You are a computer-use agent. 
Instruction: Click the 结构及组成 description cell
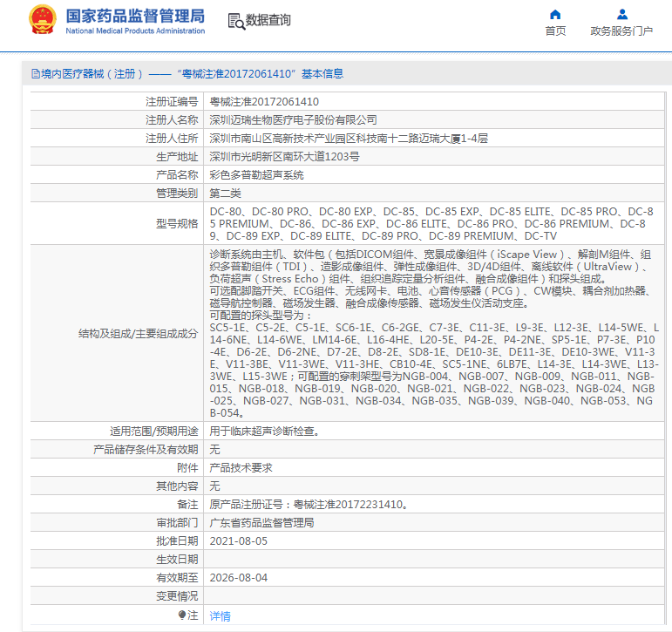(x=434, y=334)
